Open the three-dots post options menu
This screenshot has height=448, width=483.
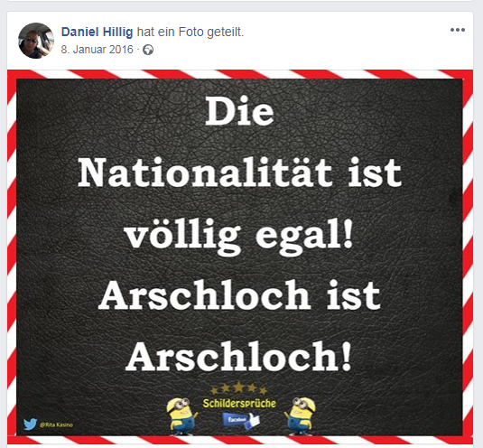(458, 30)
